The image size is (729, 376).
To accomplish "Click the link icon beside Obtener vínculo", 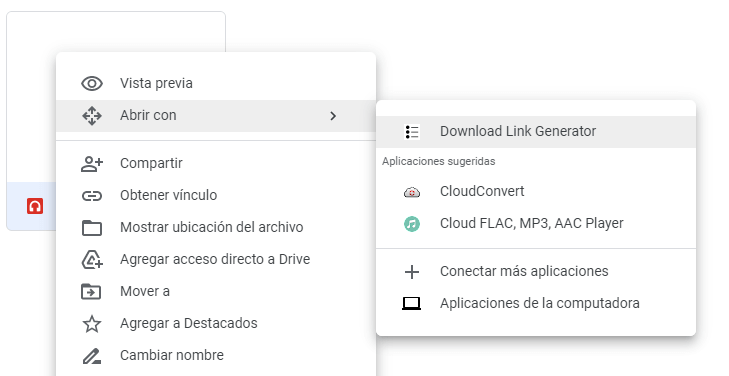I will 92,196.
